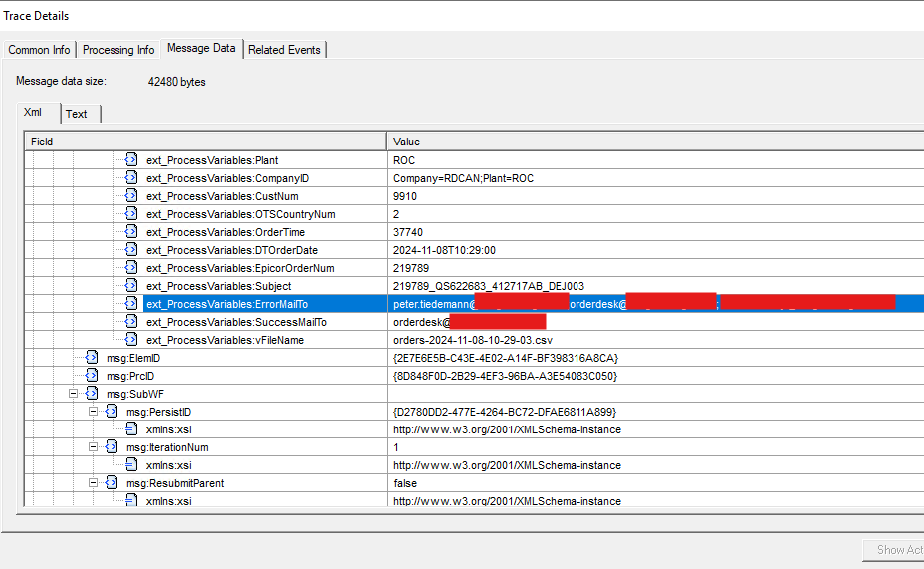Click the element icon beside ext_ProcessVariables:Plant
Screen dimensions: 924x569
tap(131, 159)
